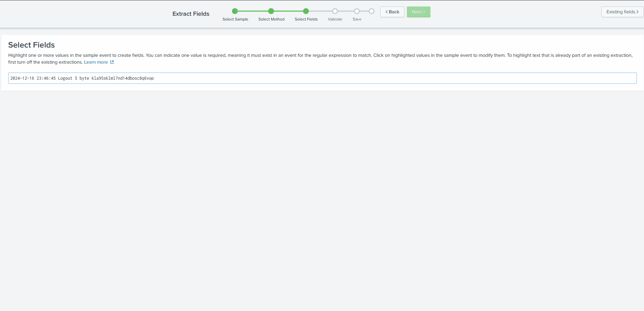The height and width of the screenshot is (311, 644).
Task: Click the Validate step circle
Action: 335,11
